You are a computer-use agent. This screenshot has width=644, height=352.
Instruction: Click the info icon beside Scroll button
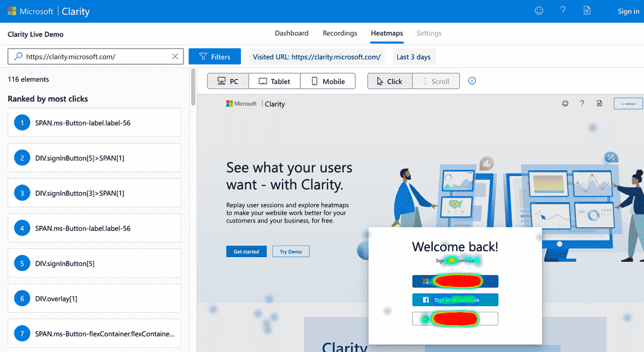click(x=472, y=81)
